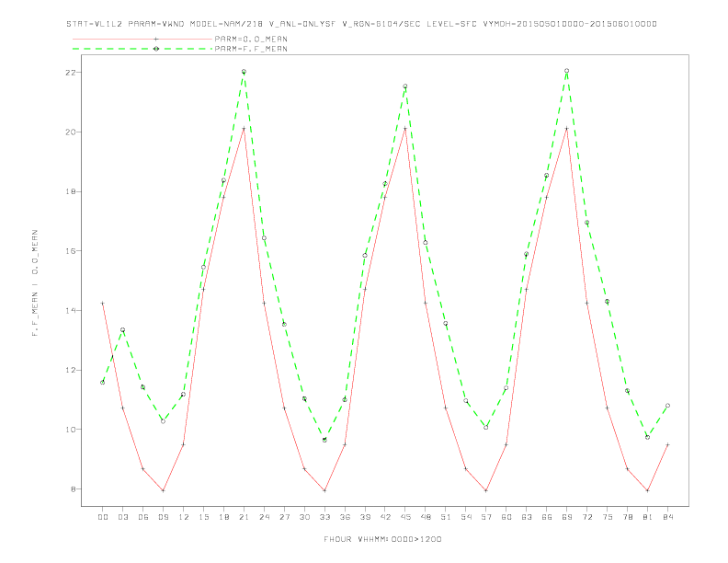Click green circle data point at hour 81
This screenshot has width=728, height=563.
point(648,437)
